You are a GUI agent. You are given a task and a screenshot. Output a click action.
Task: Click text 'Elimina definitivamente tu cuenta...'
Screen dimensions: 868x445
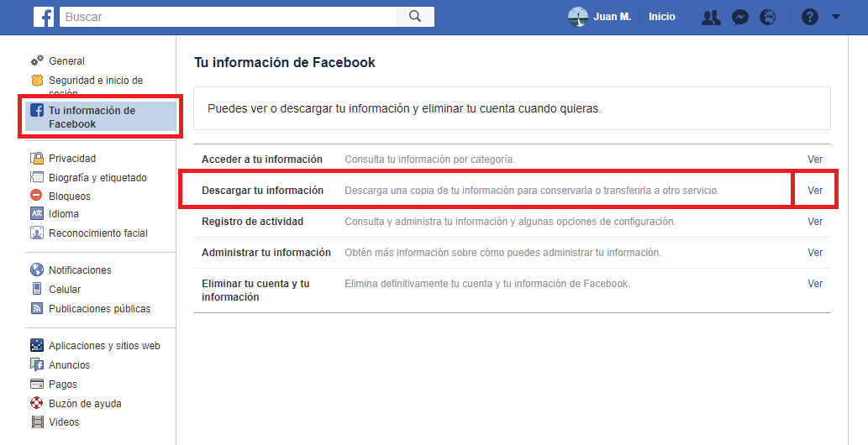click(487, 284)
